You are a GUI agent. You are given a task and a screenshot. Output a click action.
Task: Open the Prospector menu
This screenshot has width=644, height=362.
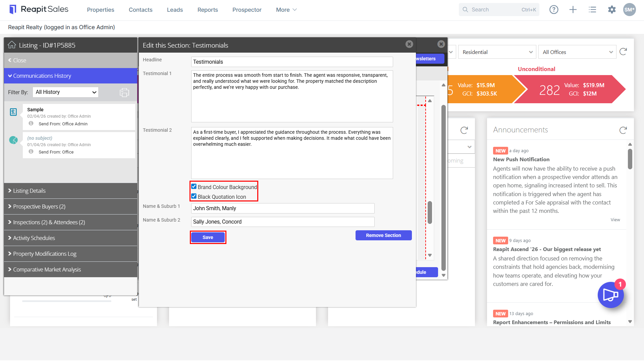click(x=247, y=10)
